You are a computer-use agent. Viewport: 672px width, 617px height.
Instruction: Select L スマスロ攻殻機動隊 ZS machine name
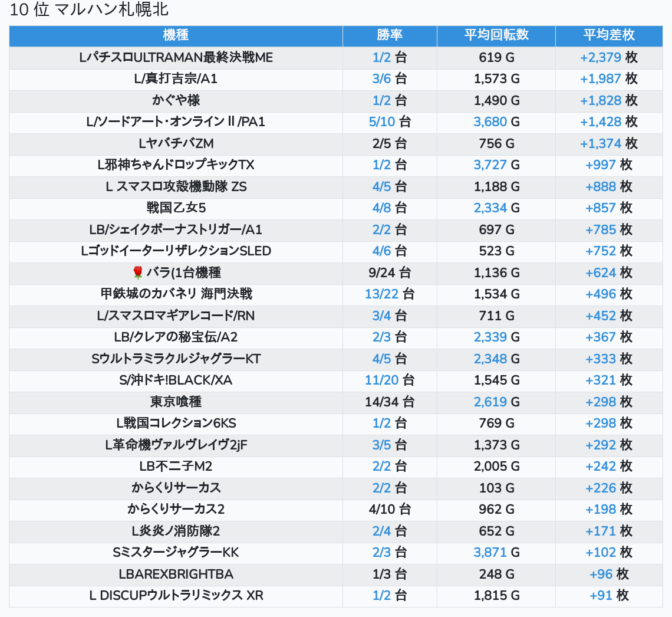point(176,186)
